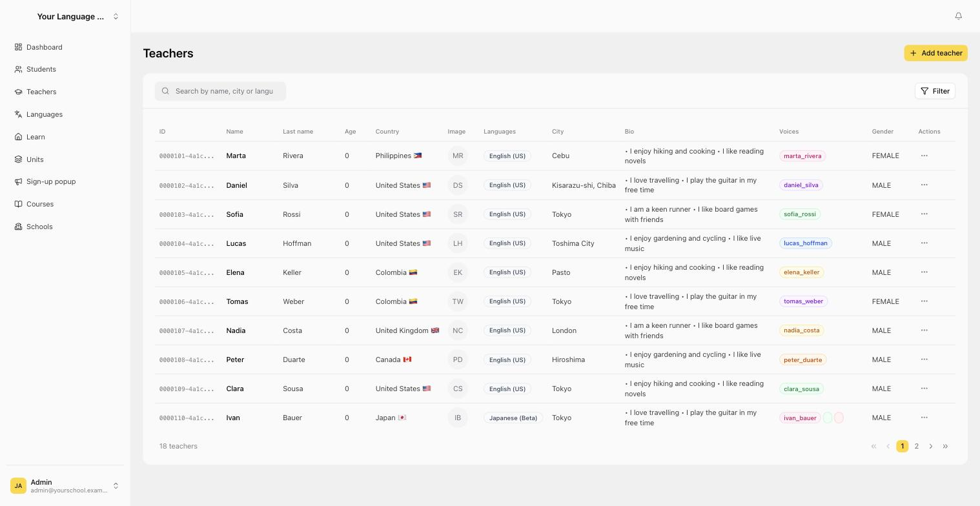The image size is (980, 506).
Task: Click the Name column header
Action: pos(234,132)
